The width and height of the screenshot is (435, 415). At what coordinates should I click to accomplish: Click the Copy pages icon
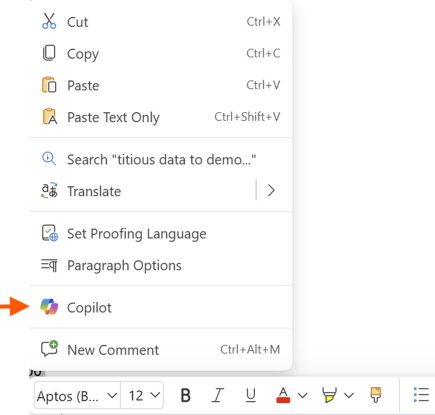coord(49,53)
